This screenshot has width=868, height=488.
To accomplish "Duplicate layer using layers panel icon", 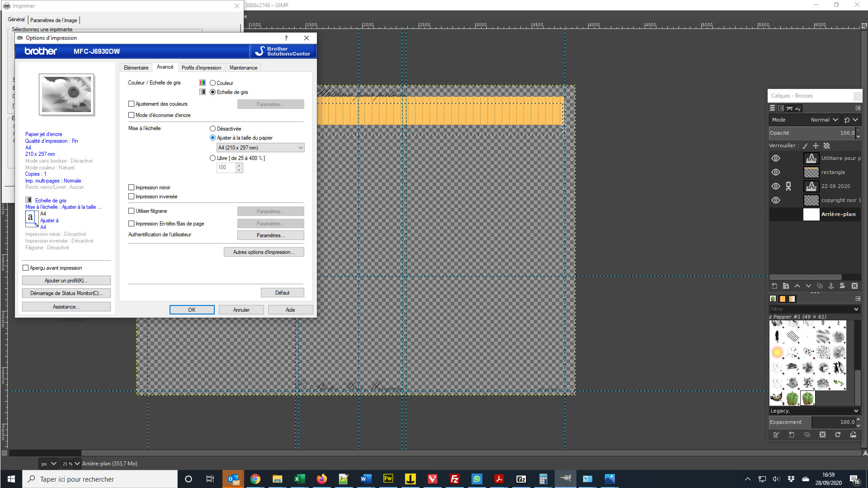I will pyautogui.click(x=820, y=286).
